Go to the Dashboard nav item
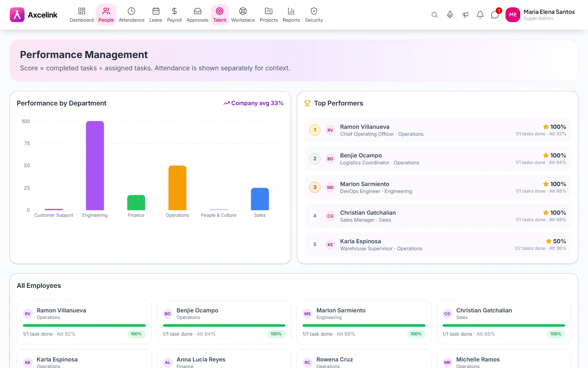Image resolution: width=588 pixels, height=368 pixels. (82, 15)
